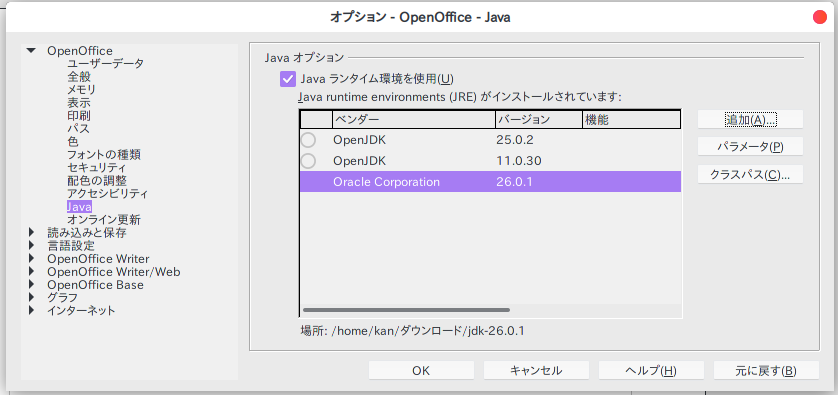Open the セキュリティ settings page
Image resolution: width=838 pixels, height=395 pixels.
click(x=96, y=168)
